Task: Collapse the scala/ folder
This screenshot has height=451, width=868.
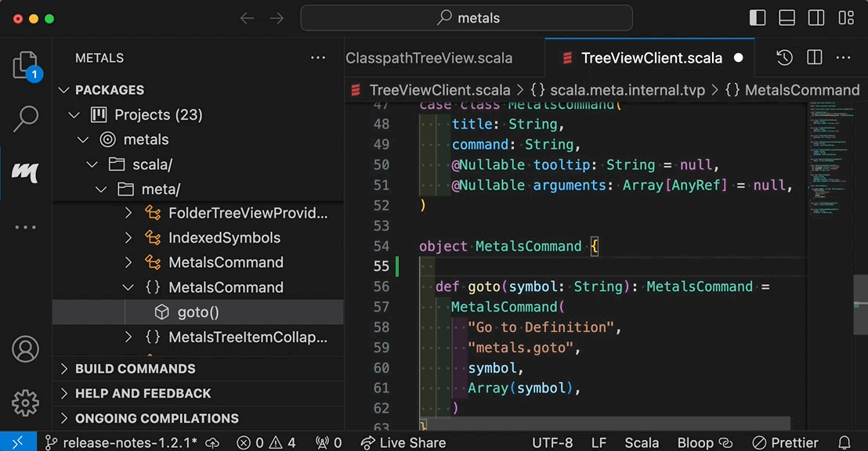Action: 92,165
